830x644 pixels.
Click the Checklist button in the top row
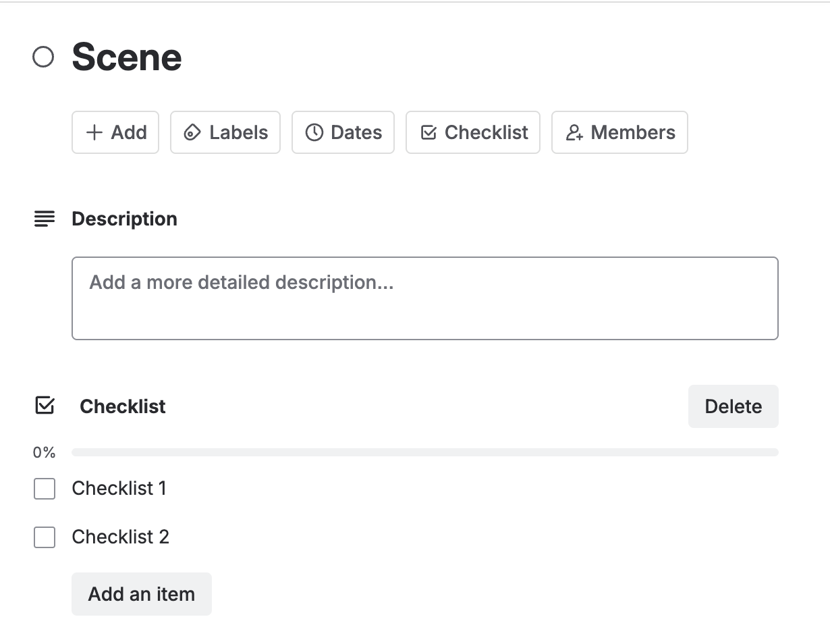point(473,132)
